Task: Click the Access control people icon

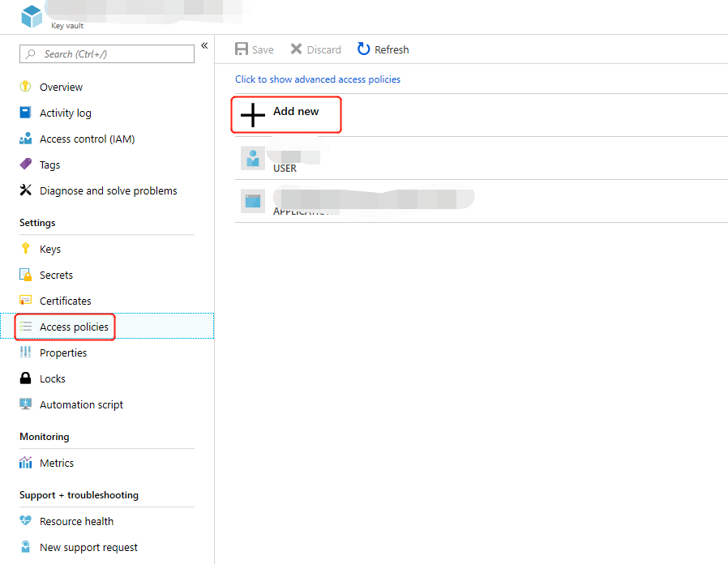Action: point(25,139)
